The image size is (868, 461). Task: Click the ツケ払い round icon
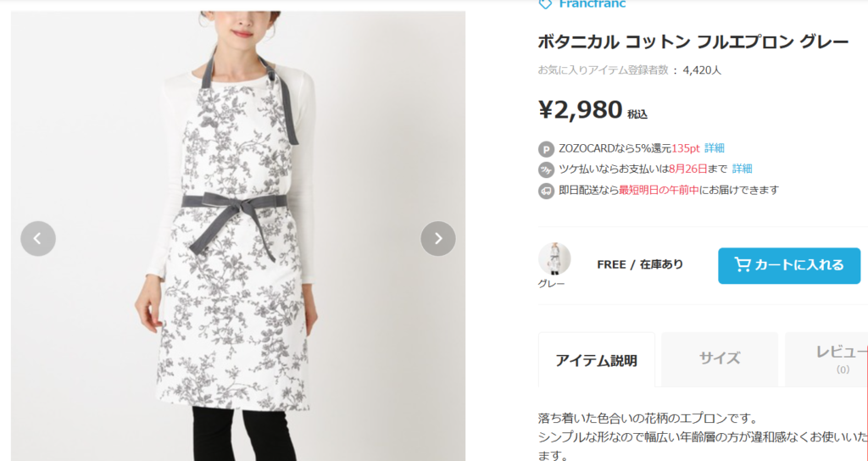pos(547,169)
